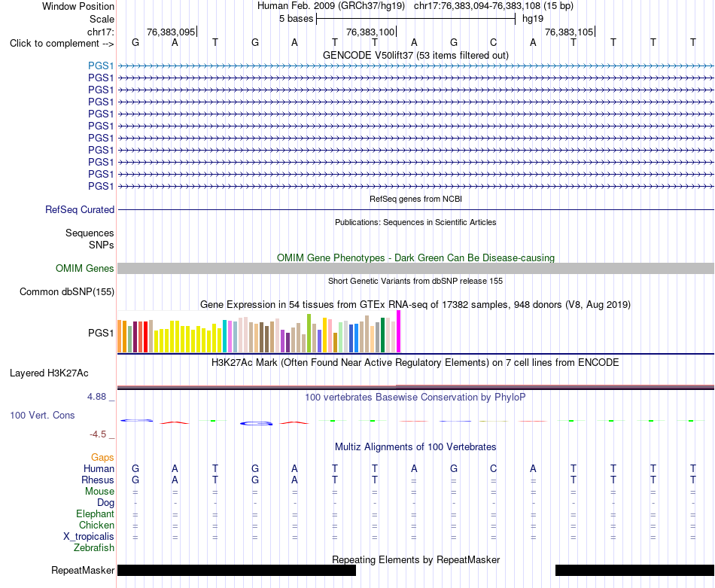Click the Chicken species label
Screen dimensions: 715x588
click(x=96, y=525)
